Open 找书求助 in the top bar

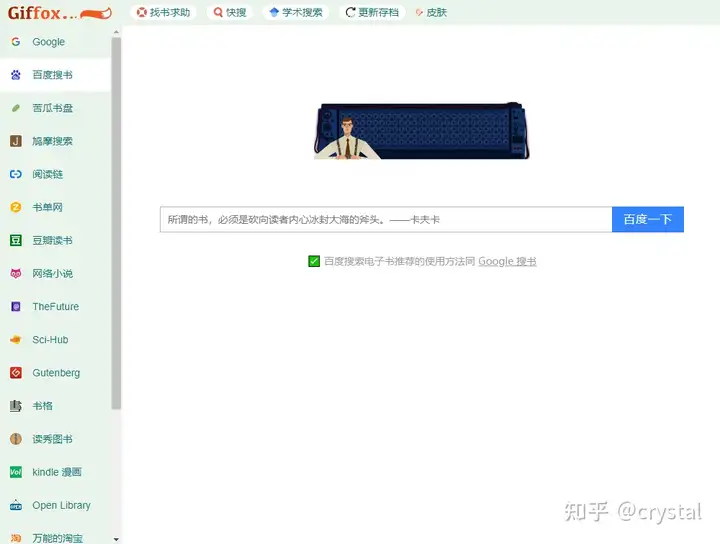164,12
